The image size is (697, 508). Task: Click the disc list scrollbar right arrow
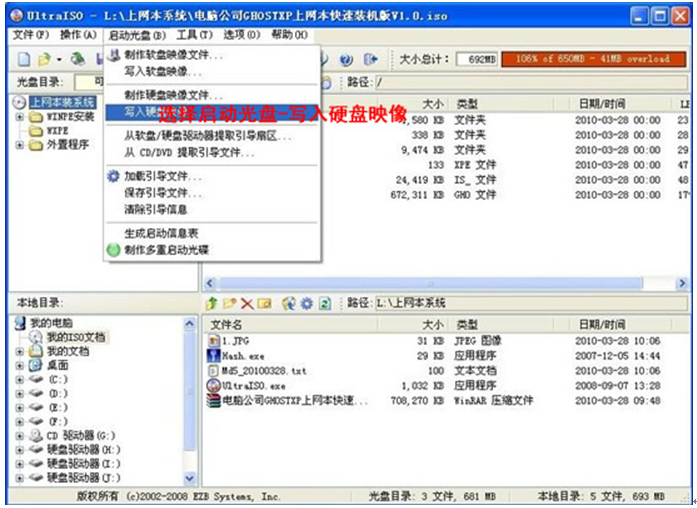681,284
